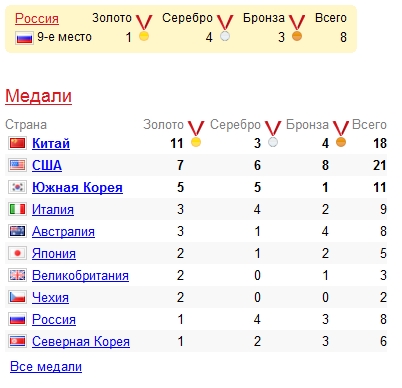Open the Северная Корея country link
The width and height of the screenshot is (402, 388).
(81, 341)
